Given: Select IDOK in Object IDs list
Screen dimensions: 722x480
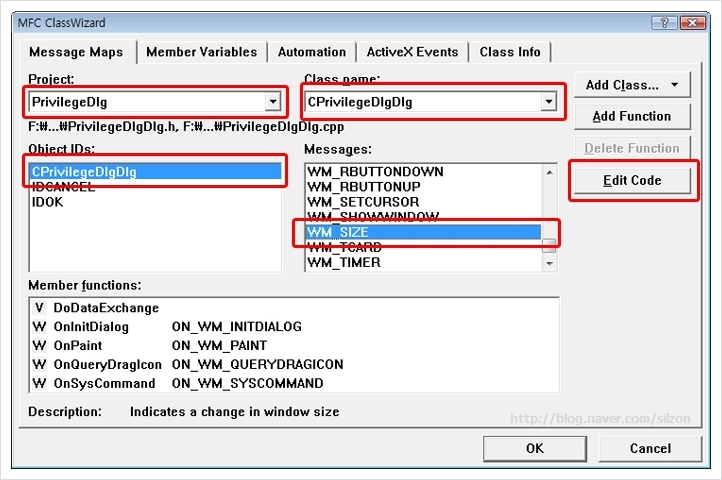Looking at the screenshot, I should (x=155, y=202).
